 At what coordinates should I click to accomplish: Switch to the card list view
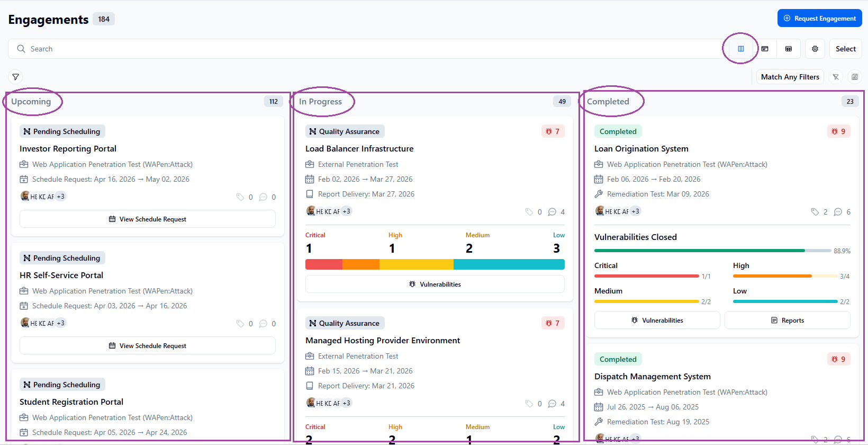coord(765,49)
